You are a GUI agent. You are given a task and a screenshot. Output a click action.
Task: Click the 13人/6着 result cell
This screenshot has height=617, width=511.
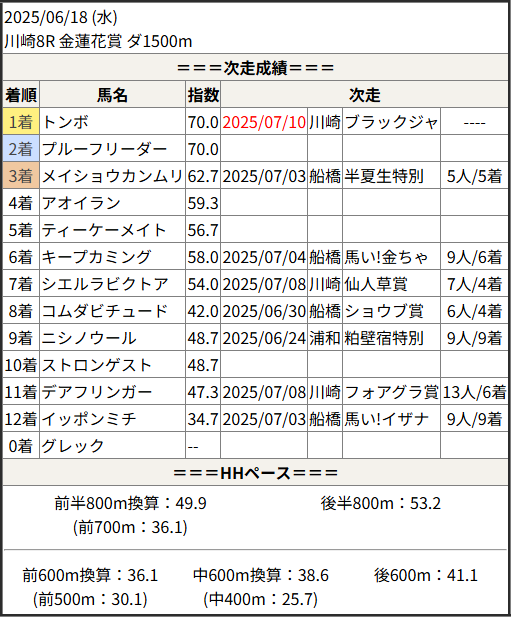[x=474, y=392]
